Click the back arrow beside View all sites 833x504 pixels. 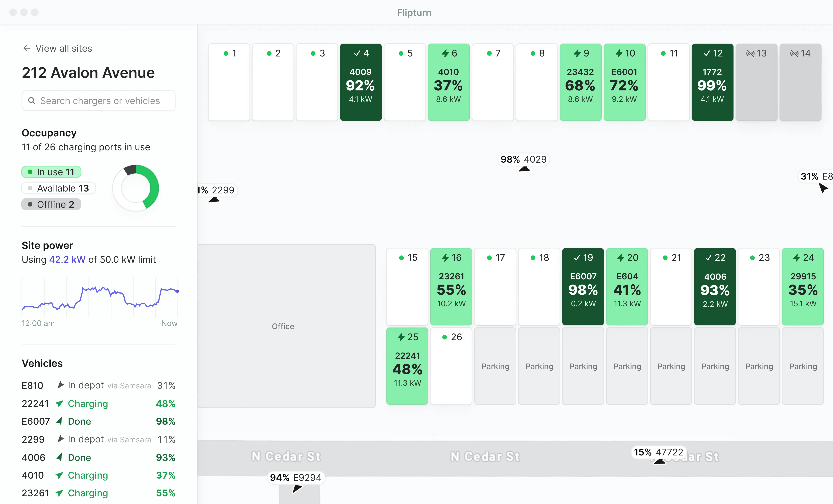(x=27, y=48)
